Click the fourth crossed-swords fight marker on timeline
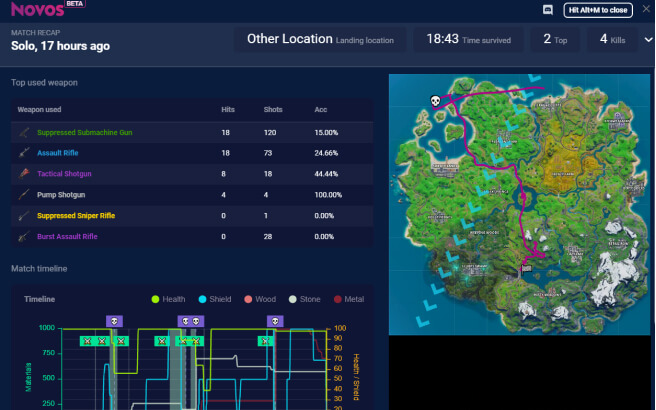 pos(161,341)
